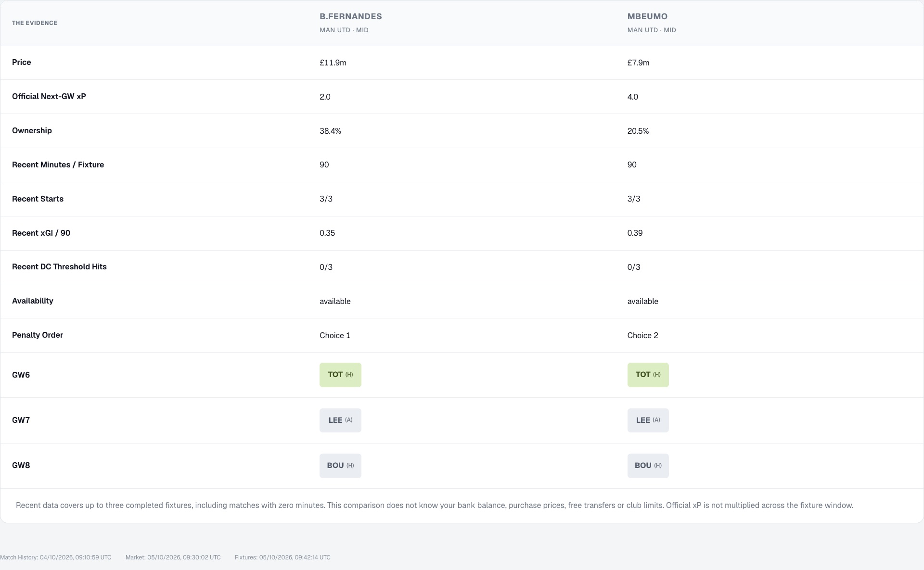Click the GW7 row label

pos(21,420)
